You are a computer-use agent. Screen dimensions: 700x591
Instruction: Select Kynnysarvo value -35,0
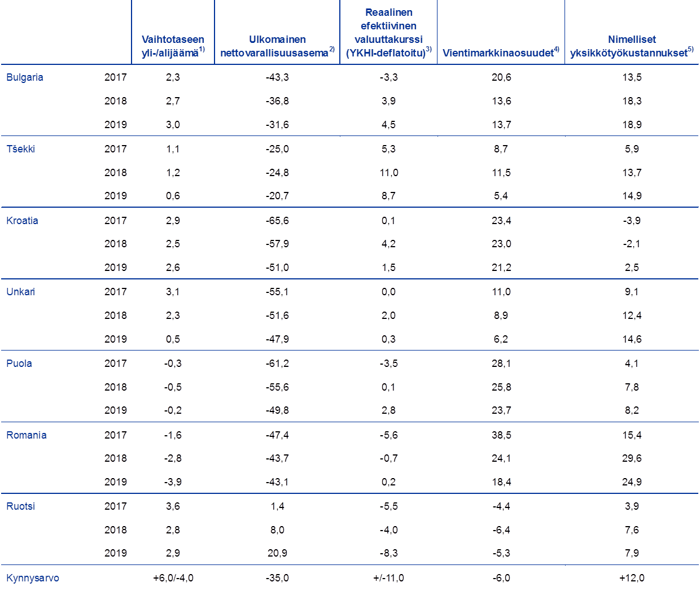coord(277,578)
